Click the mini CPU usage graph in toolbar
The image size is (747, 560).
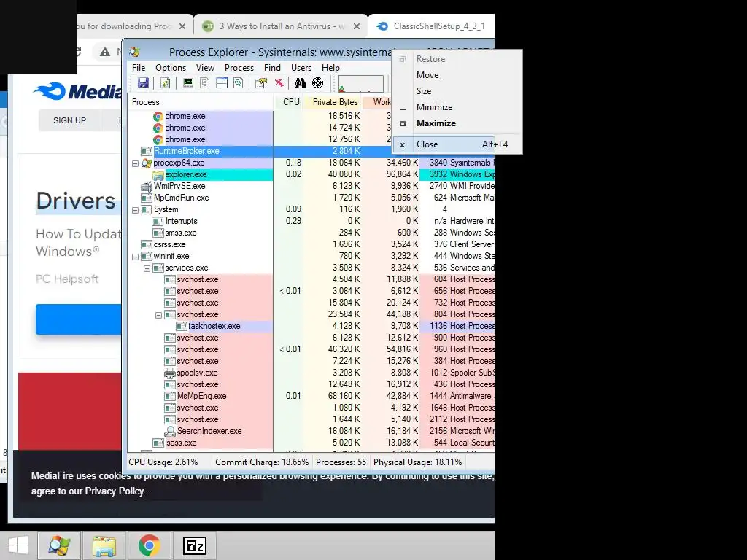pos(360,83)
